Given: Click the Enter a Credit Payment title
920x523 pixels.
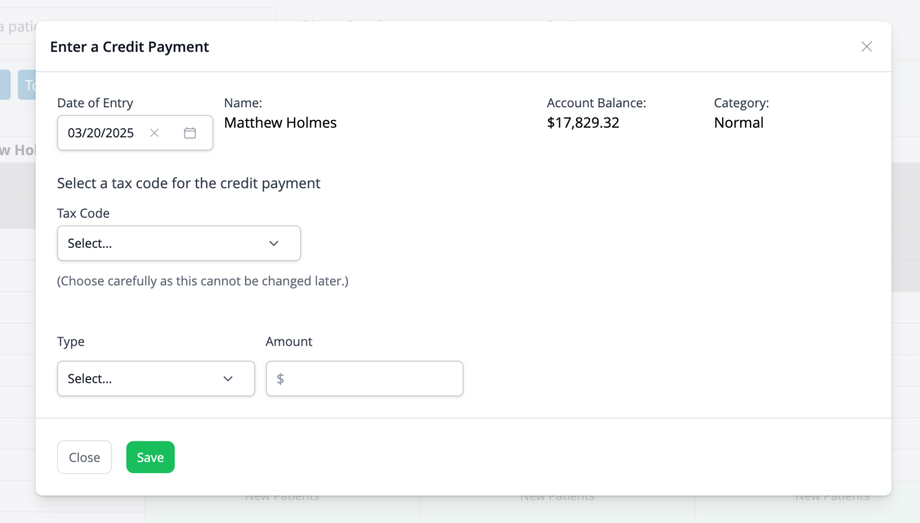Looking at the screenshot, I should coord(129,47).
